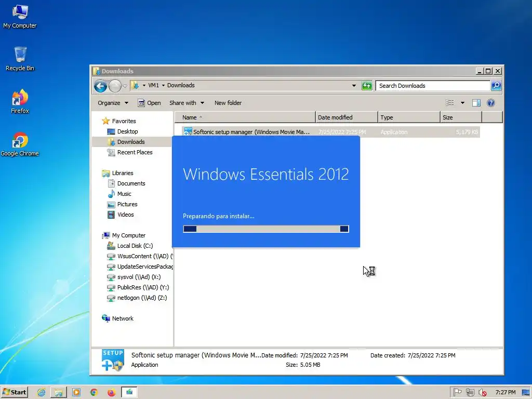The height and width of the screenshot is (399, 532).
Task: Open the Organize menu
Action: [113, 103]
